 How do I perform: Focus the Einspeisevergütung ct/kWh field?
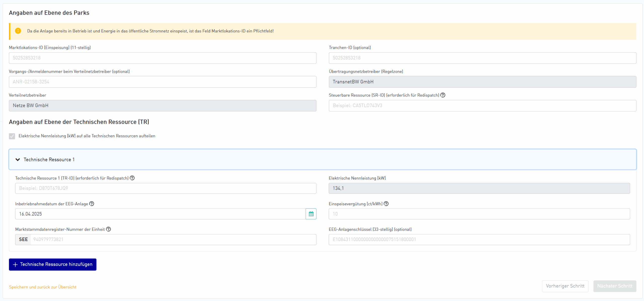(479, 214)
